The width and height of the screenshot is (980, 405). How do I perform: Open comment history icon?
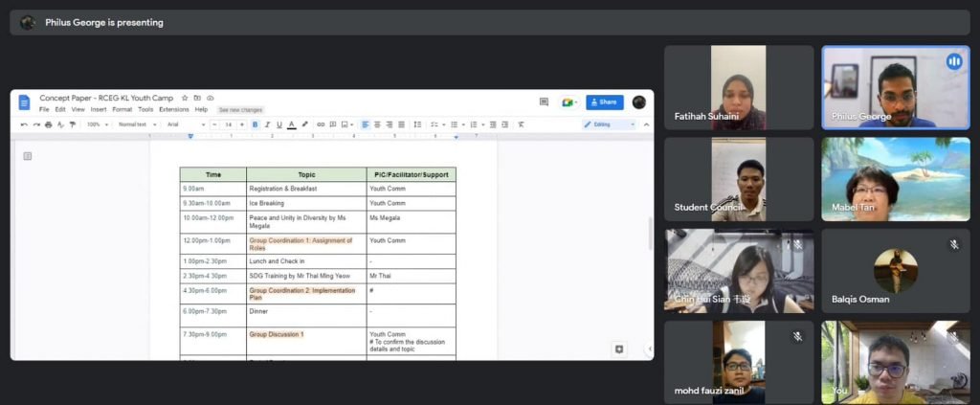[x=544, y=102]
